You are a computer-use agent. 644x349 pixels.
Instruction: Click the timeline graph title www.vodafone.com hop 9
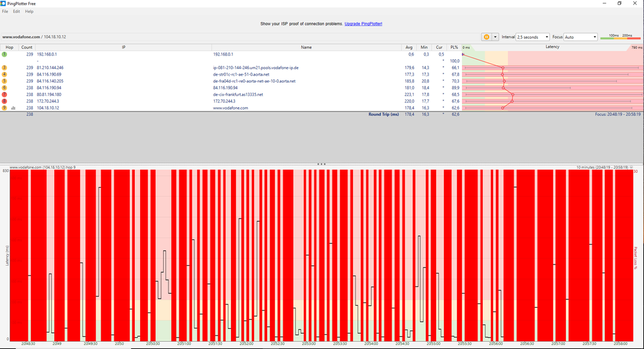click(x=43, y=168)
